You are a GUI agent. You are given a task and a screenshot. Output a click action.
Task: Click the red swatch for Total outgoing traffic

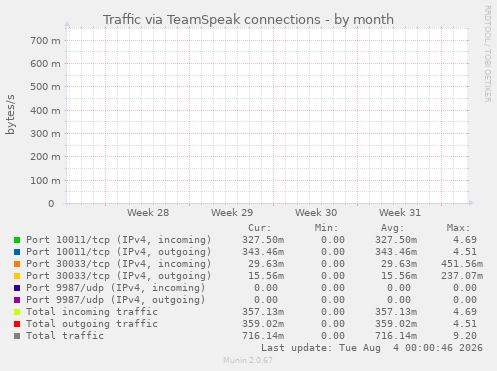tap(17, 324)
